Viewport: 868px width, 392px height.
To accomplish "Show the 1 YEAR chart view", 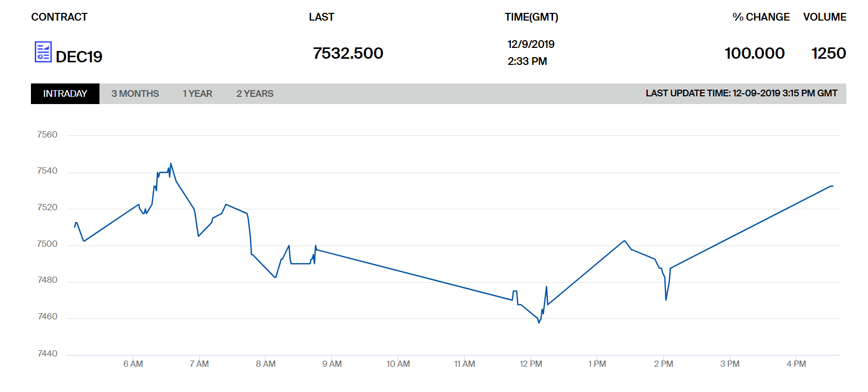I will click(x=197, y=94).
